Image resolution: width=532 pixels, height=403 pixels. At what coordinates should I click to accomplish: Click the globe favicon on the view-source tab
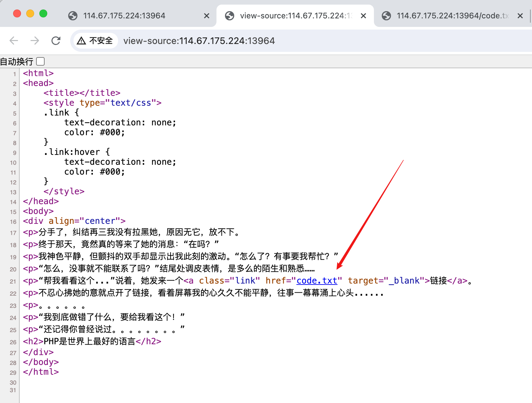coord(229,15)
